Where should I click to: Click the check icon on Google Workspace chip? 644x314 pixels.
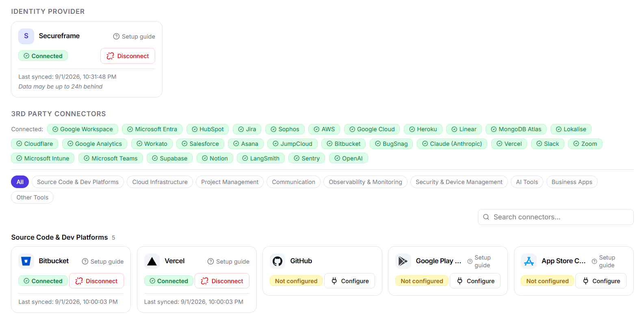(55, 129)
